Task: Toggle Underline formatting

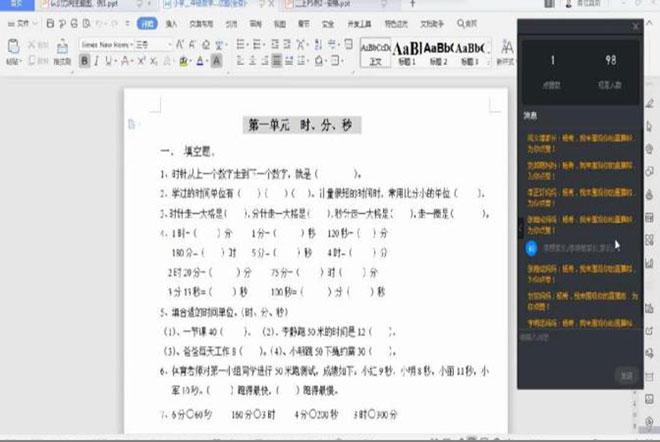Action: coord(109,61)
